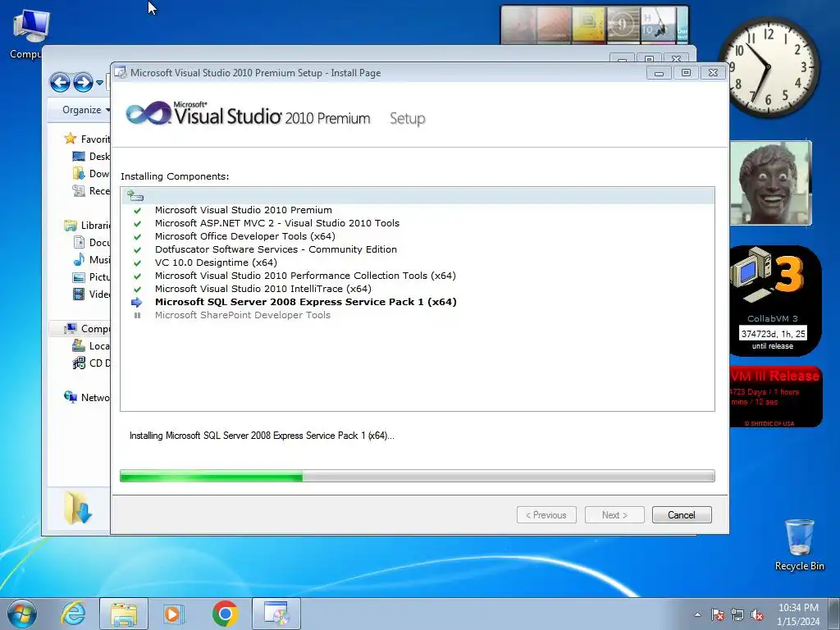Click Downloads folder icon in Explorer details pane
Screen dimensions: 840x630
point(78,508)
